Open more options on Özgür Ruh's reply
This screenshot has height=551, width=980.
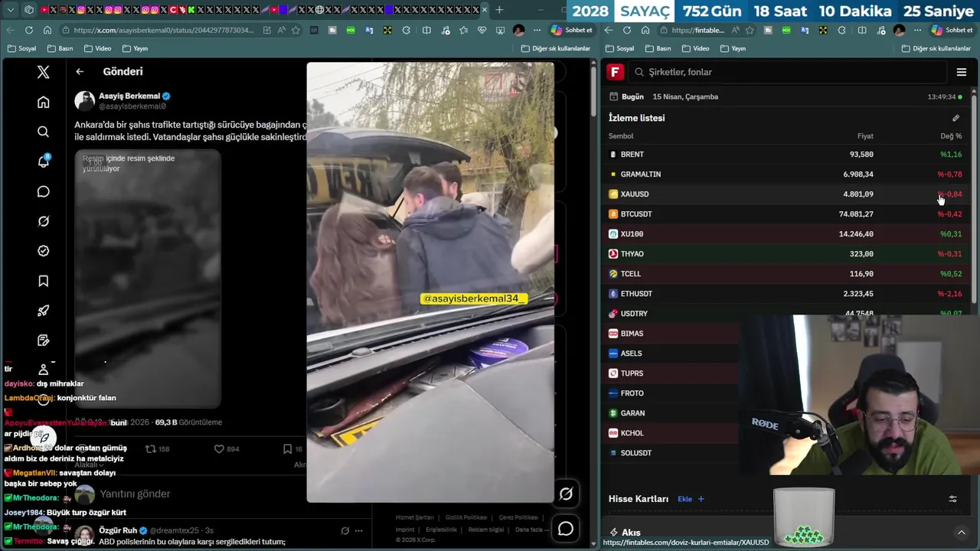pyautogui.click(x=358, y=530)
